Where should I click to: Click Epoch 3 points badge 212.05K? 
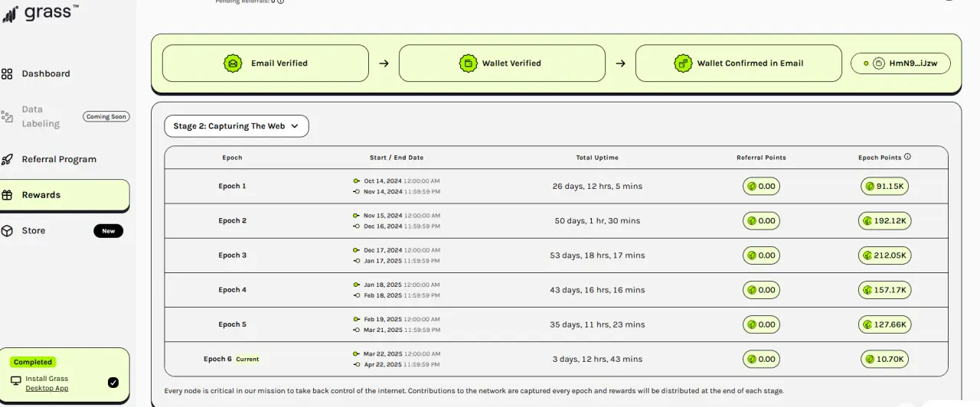click(885, 256)
